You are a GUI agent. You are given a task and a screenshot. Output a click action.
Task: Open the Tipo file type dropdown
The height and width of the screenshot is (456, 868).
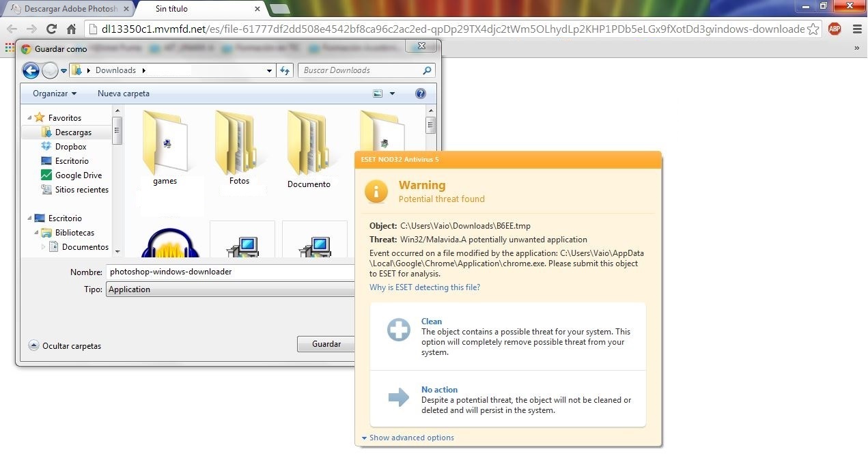click(231, 289)
